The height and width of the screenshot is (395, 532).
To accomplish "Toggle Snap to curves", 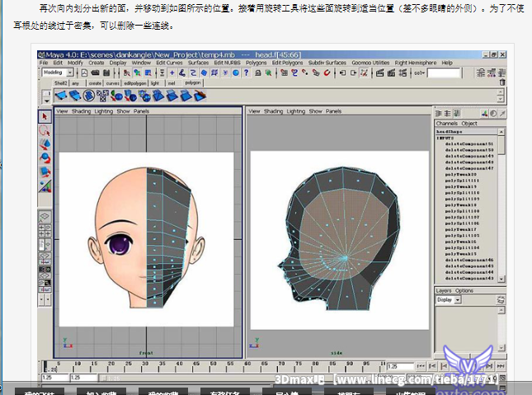I will [294, 73].
